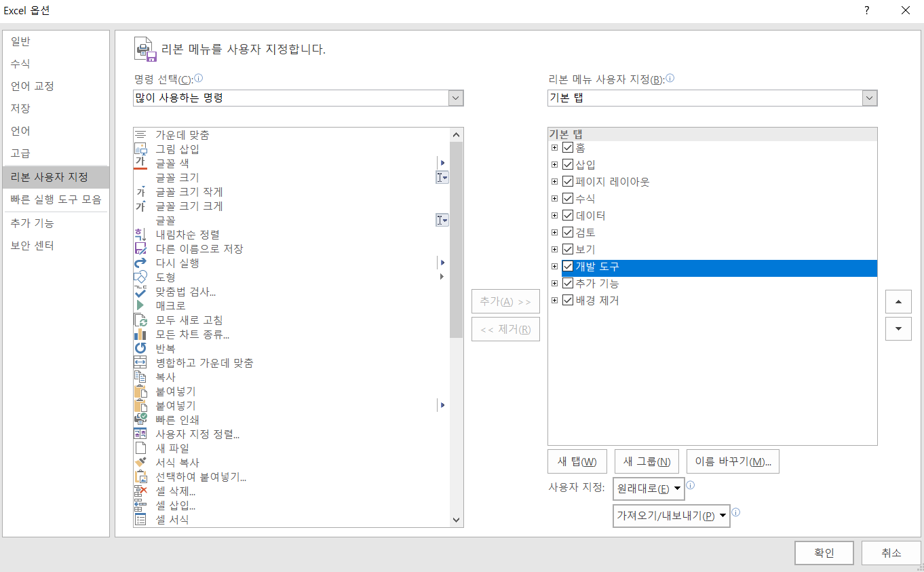Click the 서식 복사 paintbrush icon

(140, 463)
